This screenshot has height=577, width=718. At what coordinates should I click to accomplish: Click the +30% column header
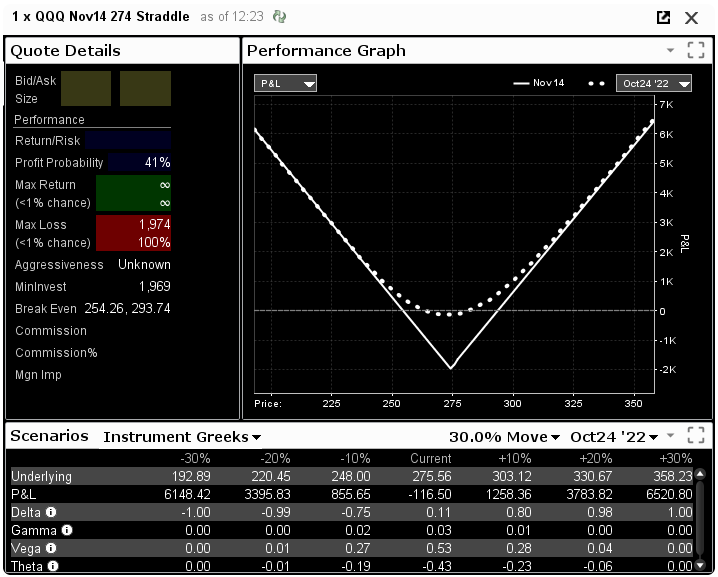tap(676, 458)
